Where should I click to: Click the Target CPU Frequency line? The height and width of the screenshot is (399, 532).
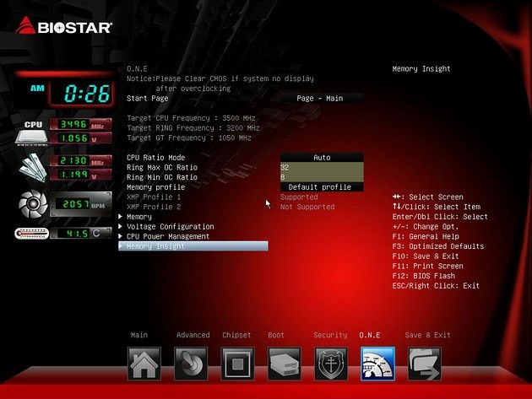click(191, 118)
